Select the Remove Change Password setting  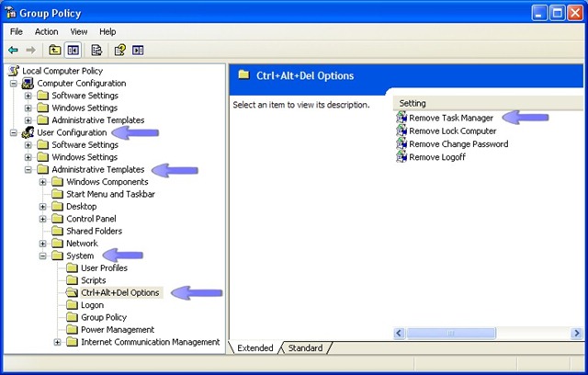458,144
